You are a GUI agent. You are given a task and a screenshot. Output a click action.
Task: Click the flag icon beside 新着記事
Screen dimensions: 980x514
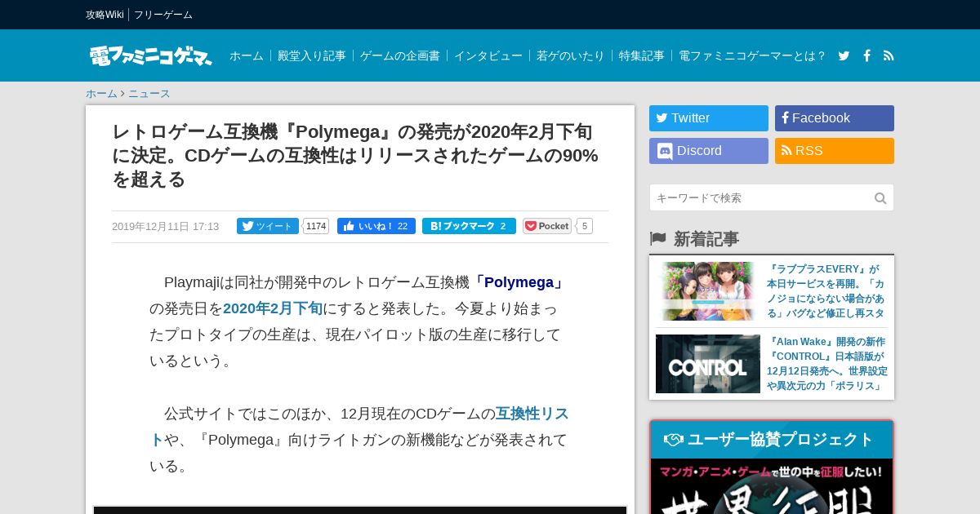click(x=658, y=238)
